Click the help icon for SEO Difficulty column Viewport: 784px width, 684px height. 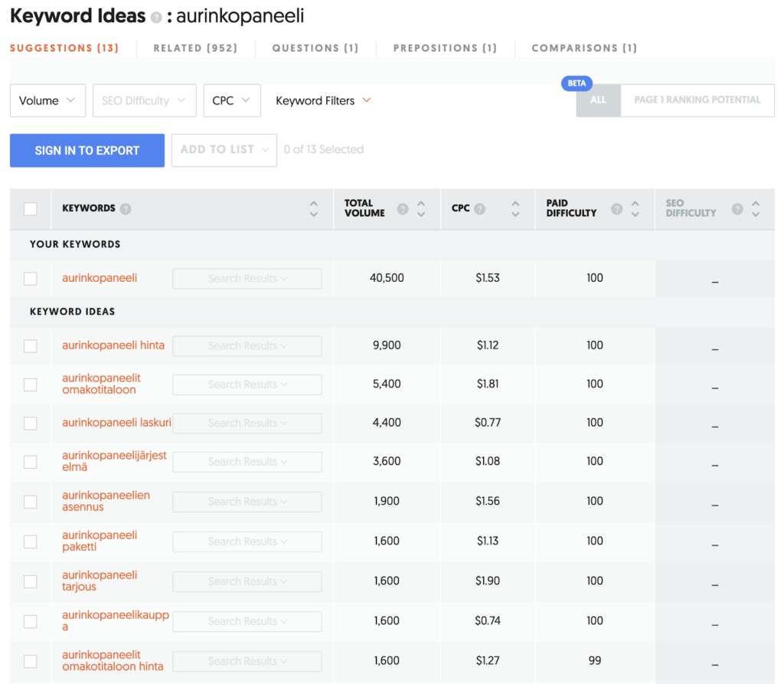[x=737, y=208]
